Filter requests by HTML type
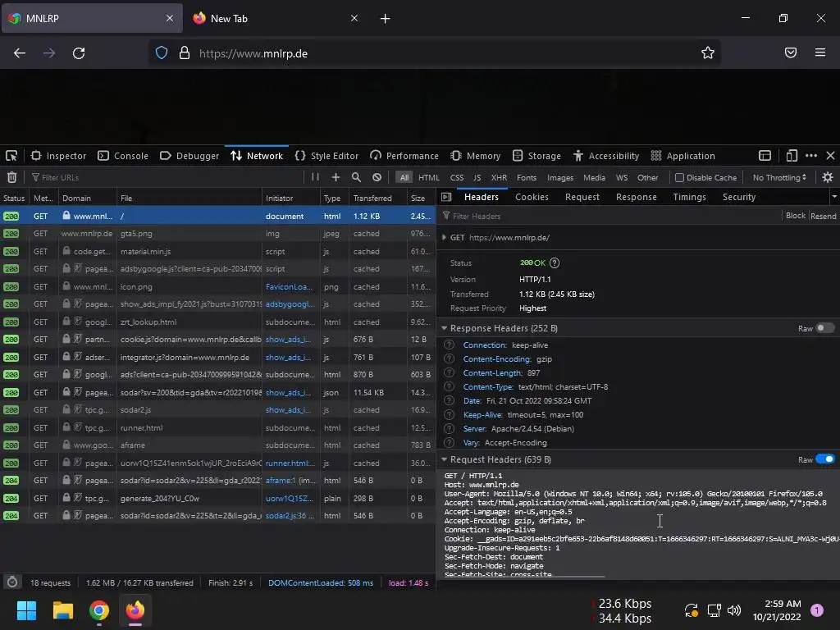This screenshot has width=840, height=630. pos(428,177)
